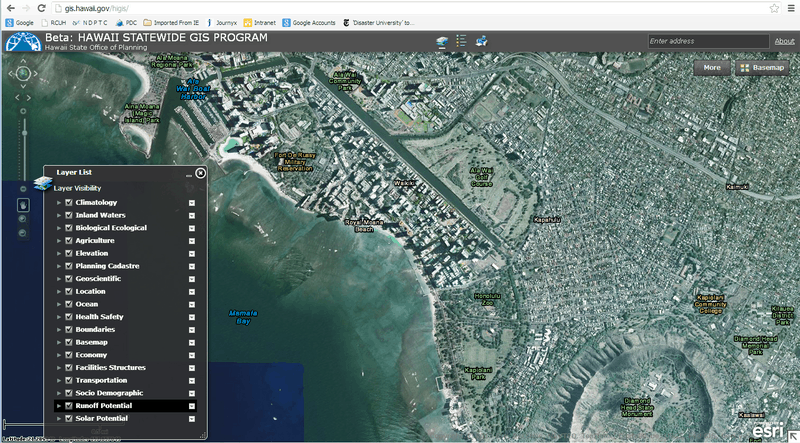Select the pan hand tool on map
The width and height of the screenshot is (800, 443).
tap(23, 205)
